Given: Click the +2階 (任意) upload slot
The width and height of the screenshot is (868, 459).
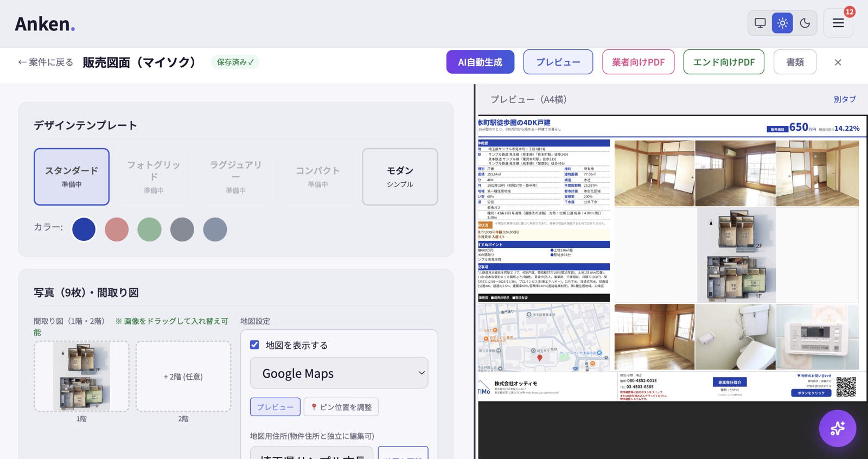Looking at the screenshot, I should click(183, 376).
